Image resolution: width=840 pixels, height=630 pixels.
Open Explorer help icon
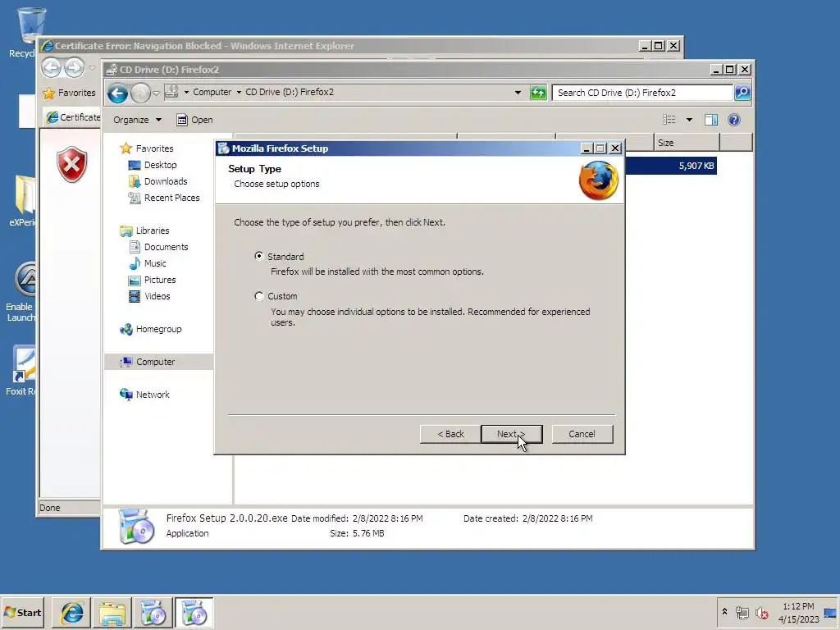pos(734,120)
